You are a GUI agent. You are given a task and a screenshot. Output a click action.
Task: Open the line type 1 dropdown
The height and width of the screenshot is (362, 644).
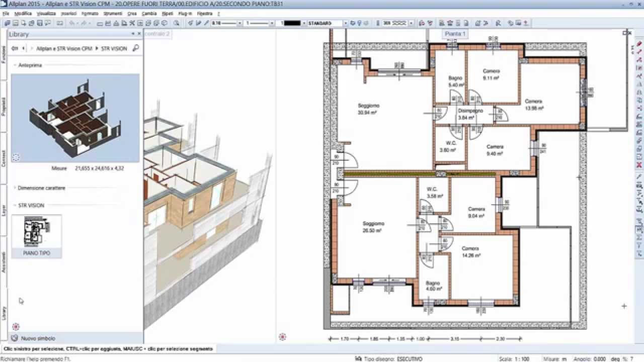click(272, 23)
